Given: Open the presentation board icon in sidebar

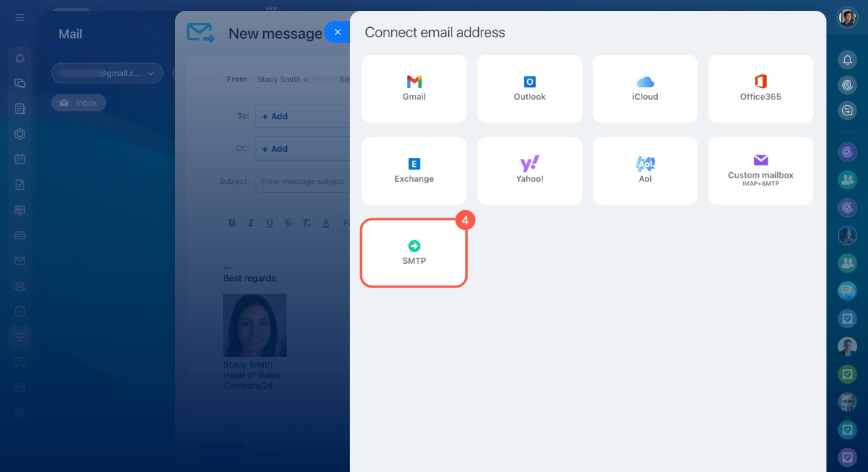Looking at the screenshot, I should tap(20, 210).
